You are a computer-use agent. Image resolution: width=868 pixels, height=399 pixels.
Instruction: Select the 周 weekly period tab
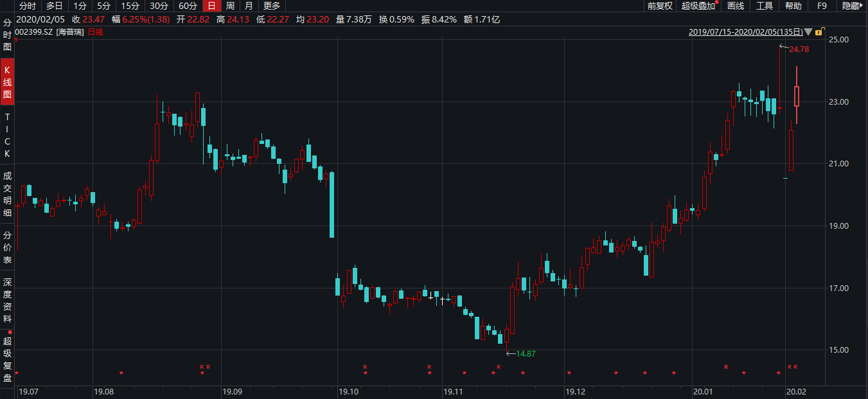click(x=230, y=6)
